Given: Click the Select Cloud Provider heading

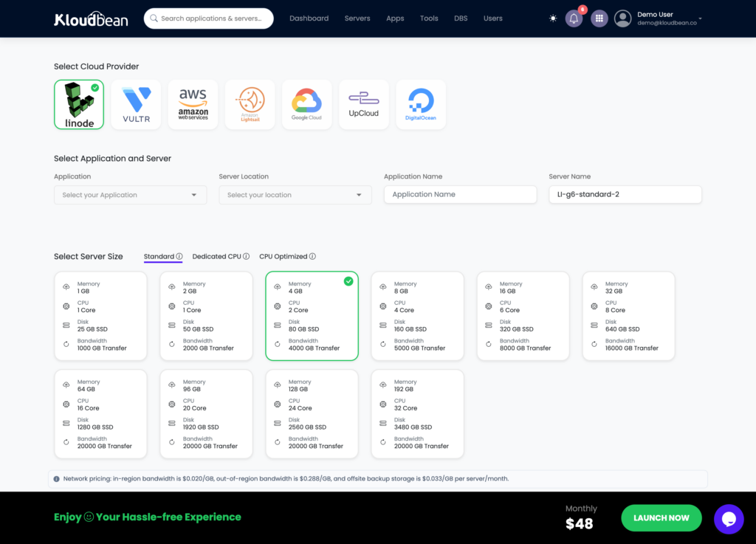Looking at the screenshot, I should pos(97,66).
